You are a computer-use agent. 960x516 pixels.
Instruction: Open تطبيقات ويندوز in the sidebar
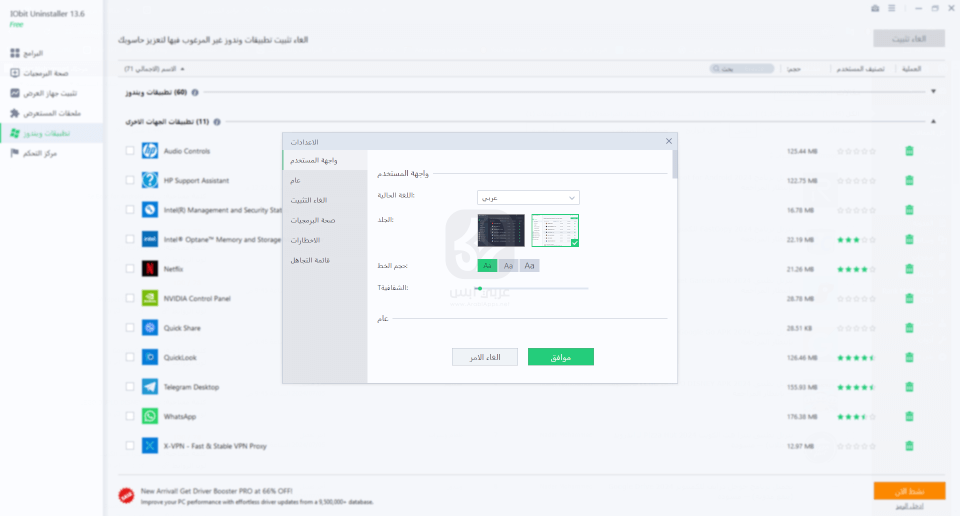click(x=51, y=133)
